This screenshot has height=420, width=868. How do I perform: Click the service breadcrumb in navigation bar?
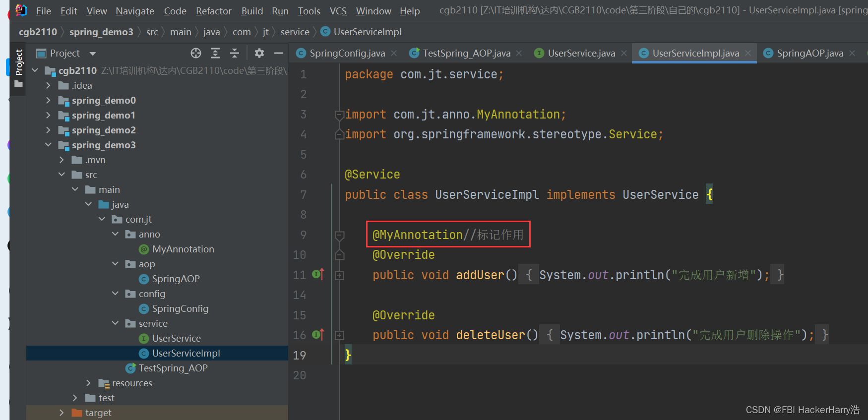coord(295,32)
